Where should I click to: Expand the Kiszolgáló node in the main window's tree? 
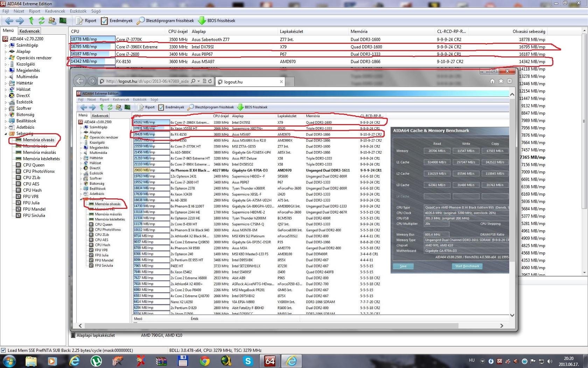(x=6, y=64)
